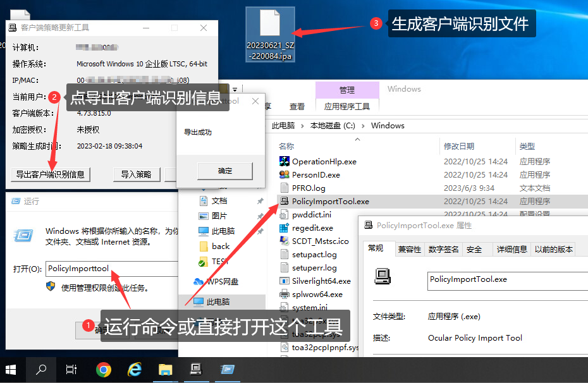Open the 查看 ribbon tab
The image size is (588, 383).
click(297, 107)
